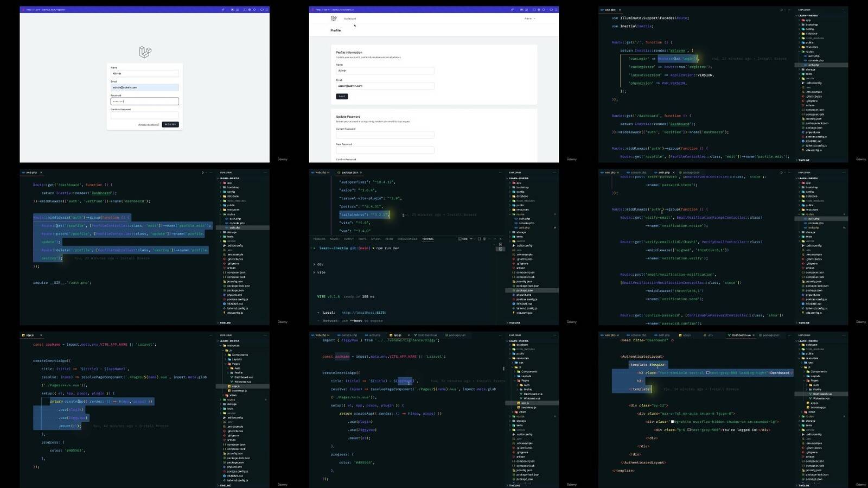Viewport: 868px width, 488px height.
Task: Expand the TIMELINE section in the top-right explorer
Action: point(804,160)
